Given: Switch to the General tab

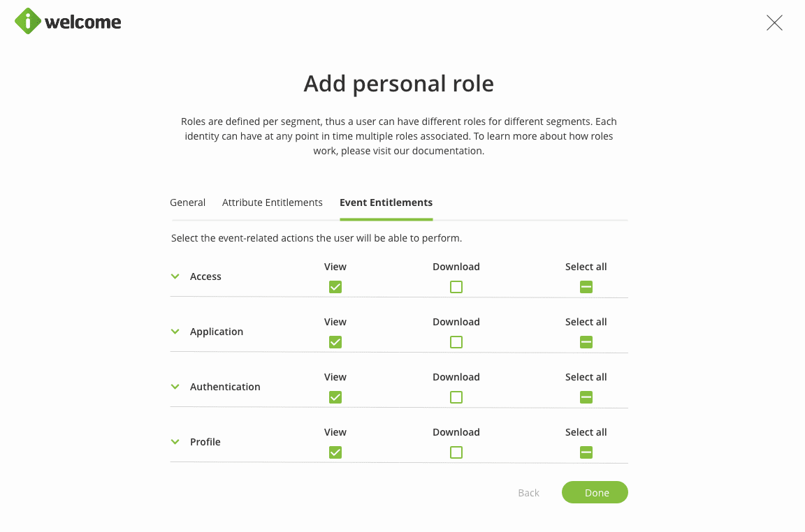Looking at the screenshot, I should point(187,202).
